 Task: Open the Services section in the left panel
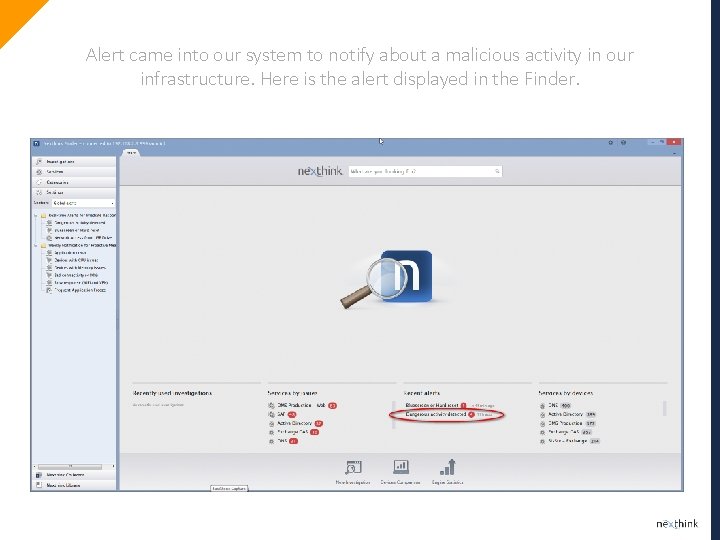(x=73, y=172)
